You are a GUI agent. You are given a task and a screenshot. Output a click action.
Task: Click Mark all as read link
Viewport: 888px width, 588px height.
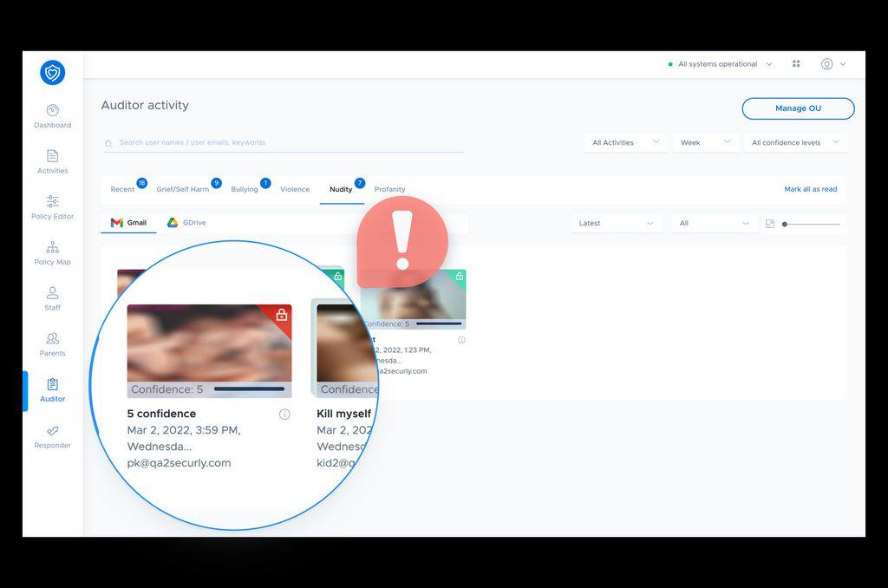811,189
